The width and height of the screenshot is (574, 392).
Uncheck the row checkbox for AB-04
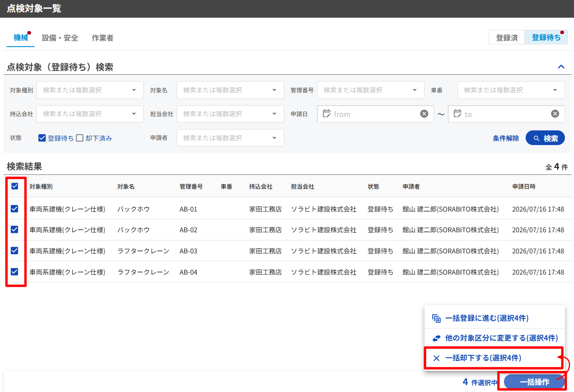tap(15, 272)
